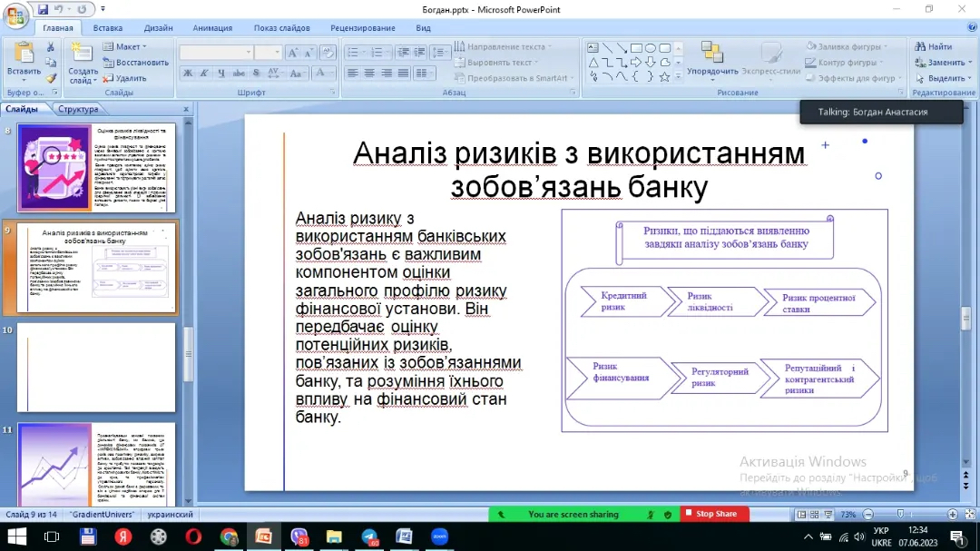
Task: Toggle Italic (К) text formatting
Action: 204,74
